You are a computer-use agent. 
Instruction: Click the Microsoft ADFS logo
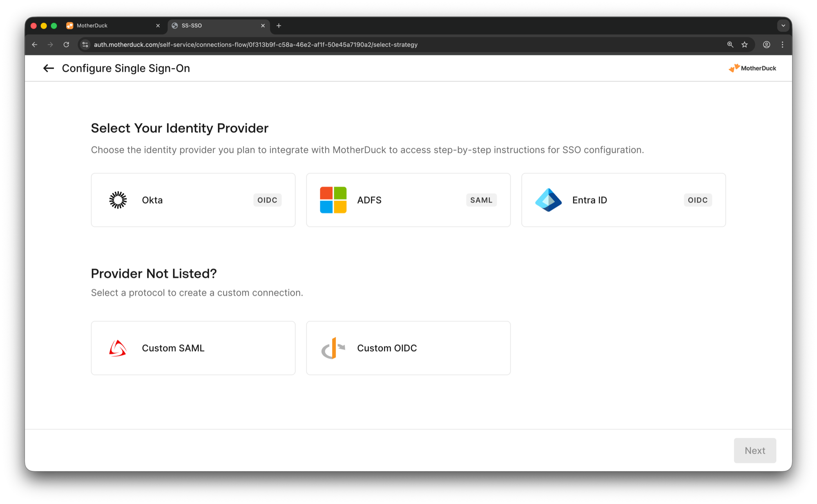point(333,200)
